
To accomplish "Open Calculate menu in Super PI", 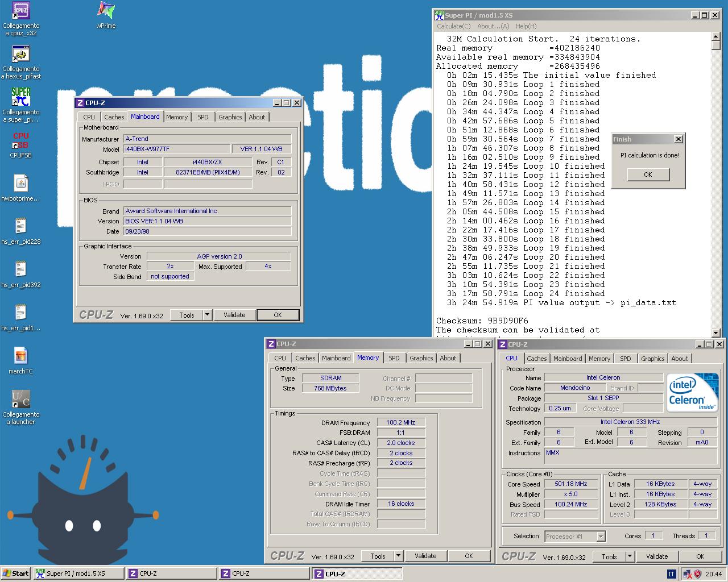I will [453, 26].
